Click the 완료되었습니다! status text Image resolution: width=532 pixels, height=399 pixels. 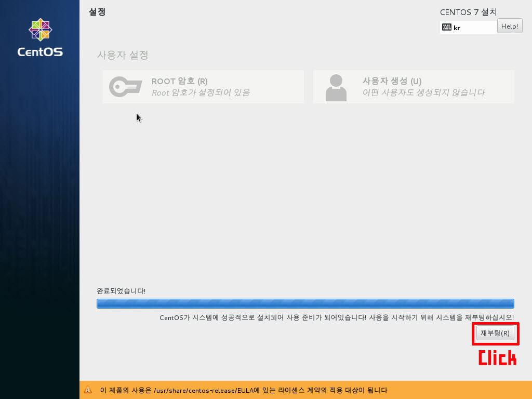pyautogui.click(x=121, y=291)
